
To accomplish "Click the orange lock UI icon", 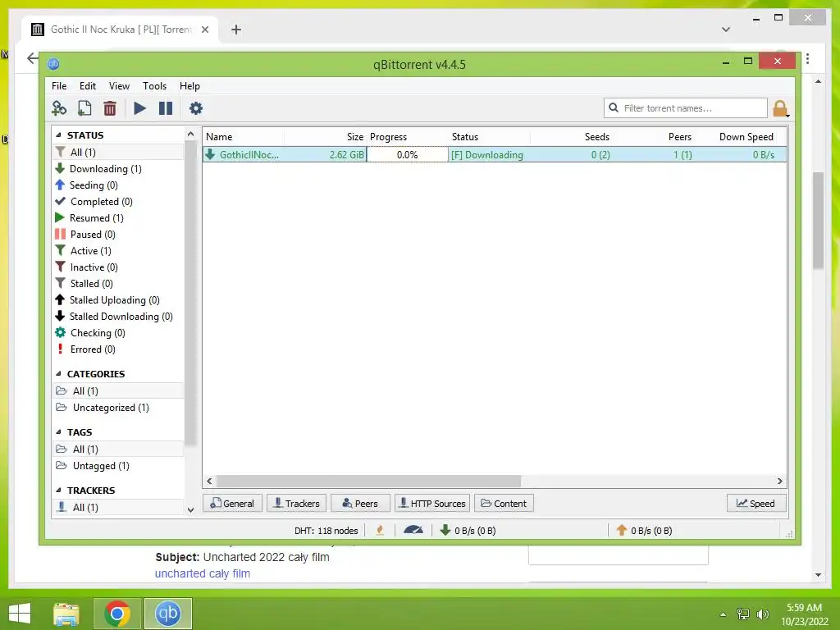I will pos(780,108).
